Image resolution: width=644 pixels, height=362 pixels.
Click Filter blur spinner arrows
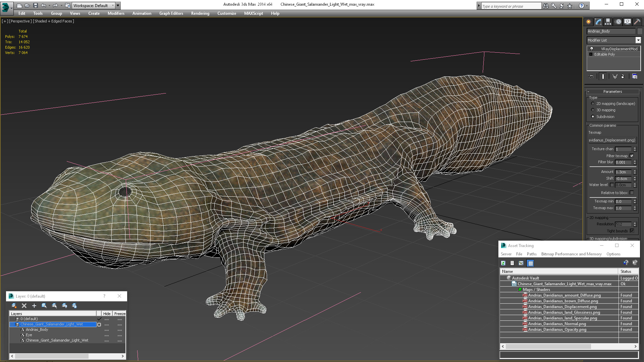[x=635, y=162]
